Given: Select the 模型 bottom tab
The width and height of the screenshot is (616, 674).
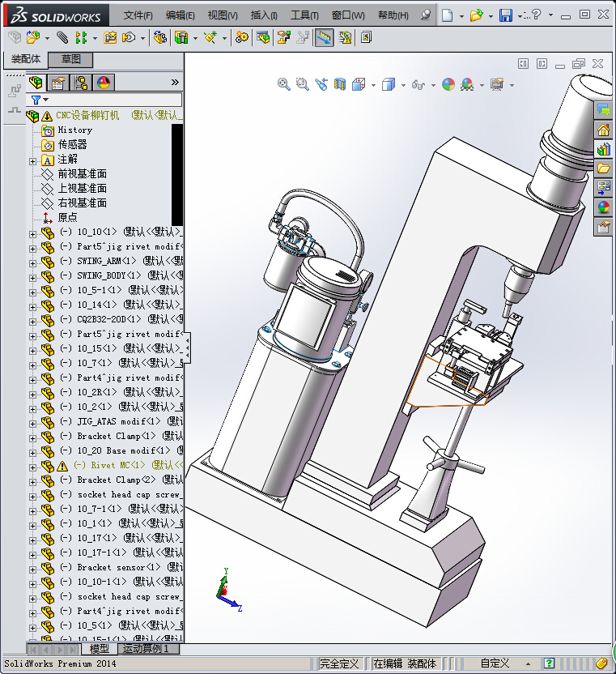Looking at the screenshot, I should click(100, 649).
